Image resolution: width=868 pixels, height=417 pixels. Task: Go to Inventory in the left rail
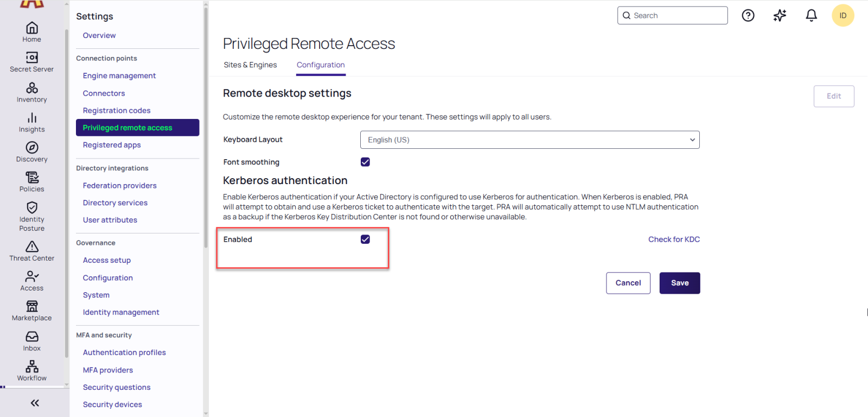click(x=32, y=88)
